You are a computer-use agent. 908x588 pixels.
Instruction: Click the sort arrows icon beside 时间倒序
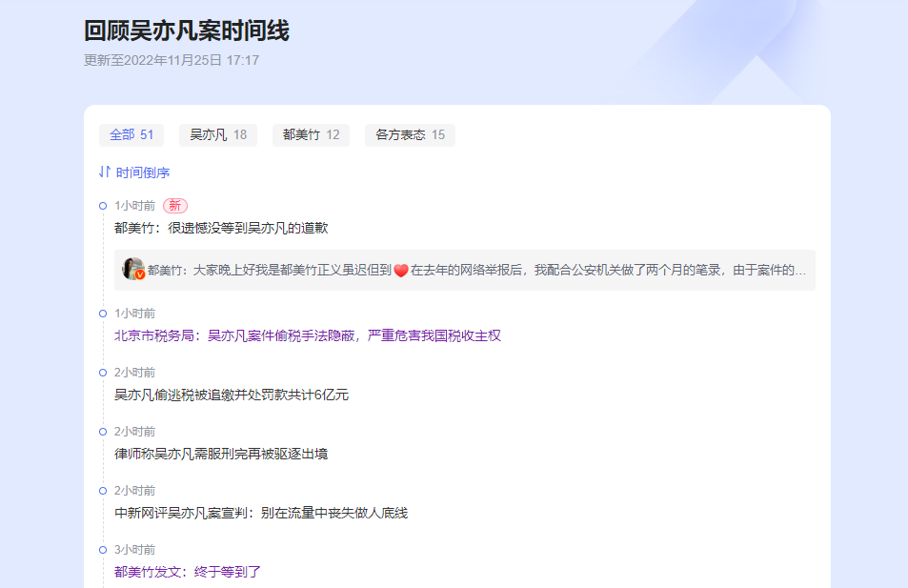tap(105, 172)
